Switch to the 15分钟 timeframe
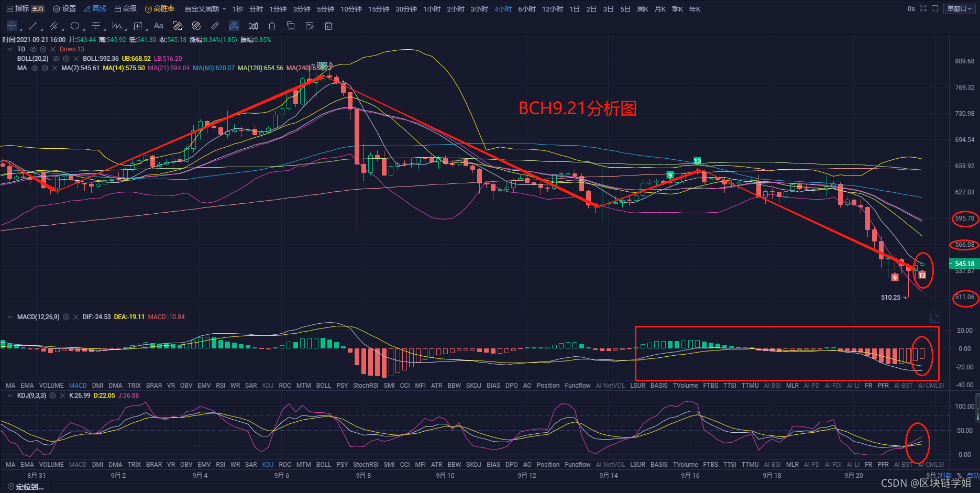The width and height of the screenshot is (980, 493). tap(379, 9)
